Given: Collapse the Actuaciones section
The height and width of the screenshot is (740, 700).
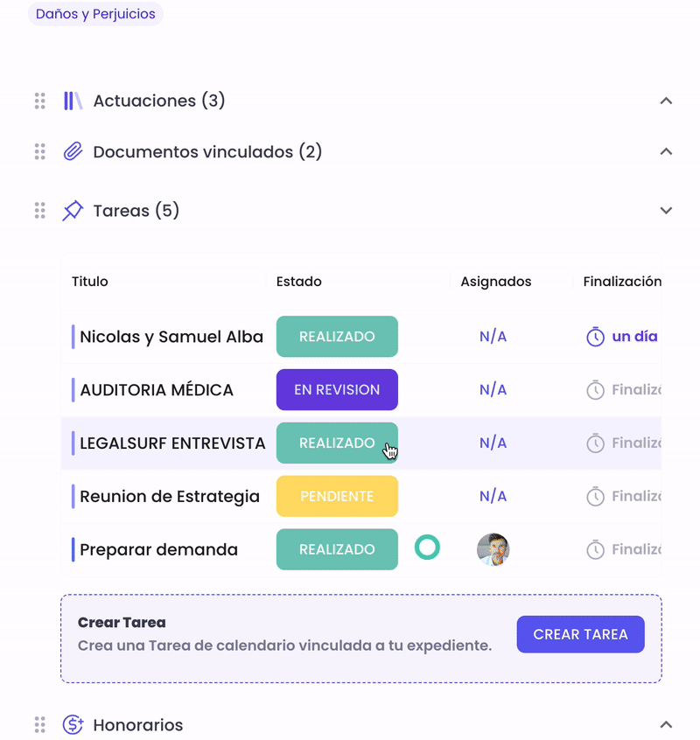Looking at the screenshot, I should coord(667,101).
